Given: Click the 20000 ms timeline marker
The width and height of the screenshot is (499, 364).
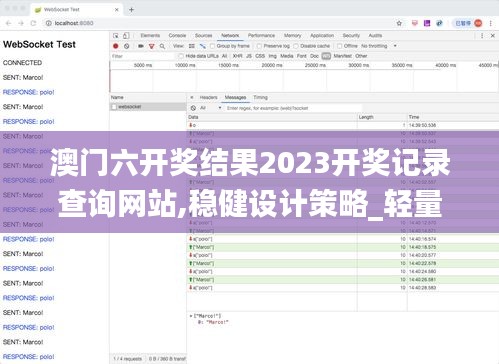Looking at the screenshot, I should tap(272, 65).
